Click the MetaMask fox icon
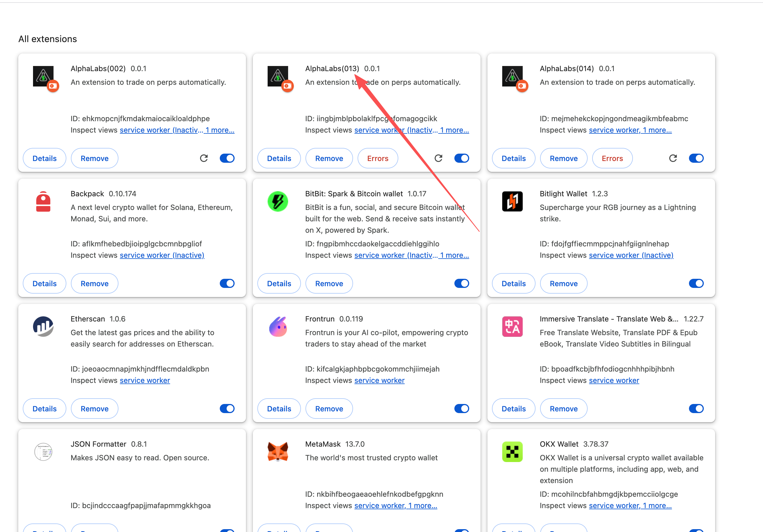763x532 pixels. 278,451
